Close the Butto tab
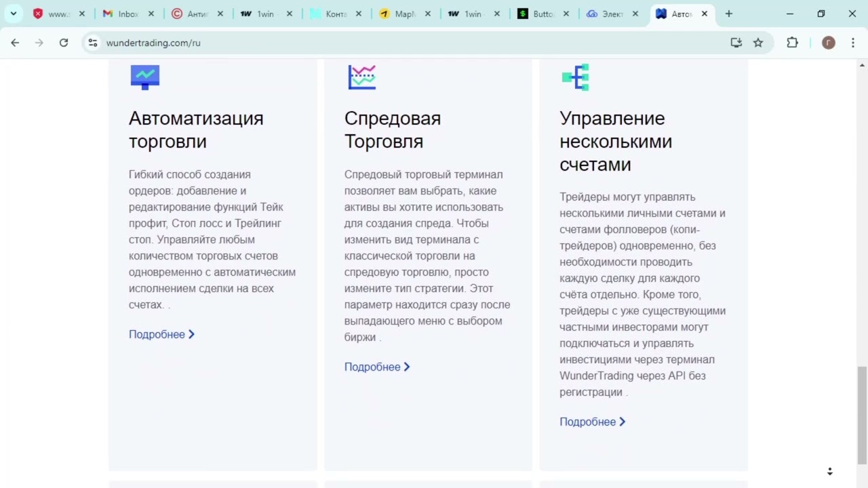Screen dimensions: 868x488 [566, 14]
